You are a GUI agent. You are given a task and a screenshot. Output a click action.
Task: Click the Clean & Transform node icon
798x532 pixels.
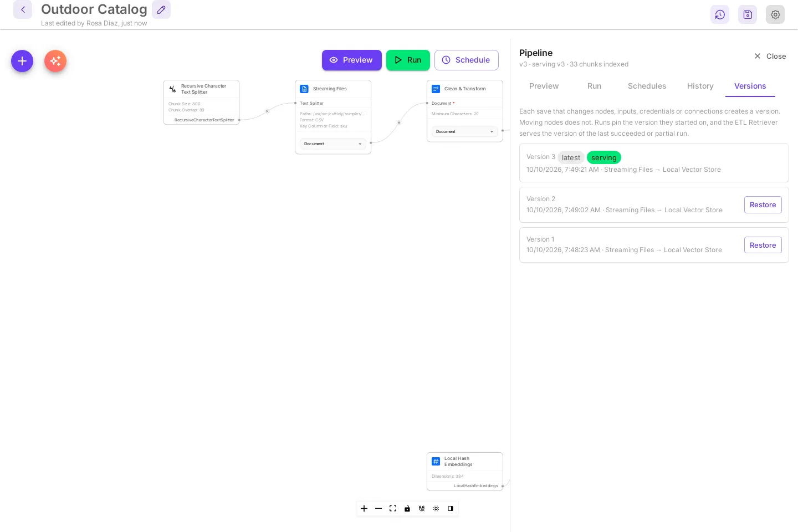pyautogui.click(x=436, y=89)
